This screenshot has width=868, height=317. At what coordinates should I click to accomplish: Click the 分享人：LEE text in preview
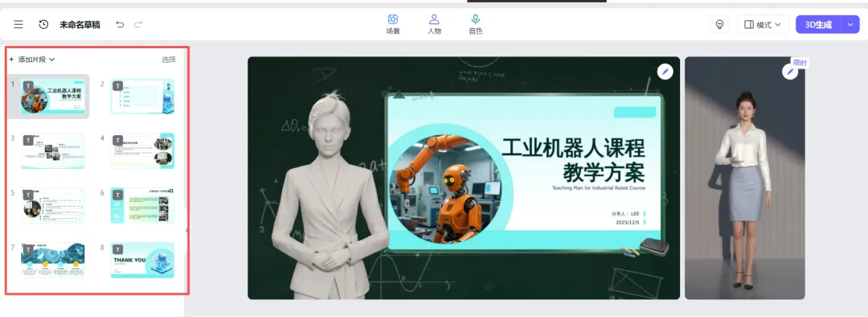point(625,213)
